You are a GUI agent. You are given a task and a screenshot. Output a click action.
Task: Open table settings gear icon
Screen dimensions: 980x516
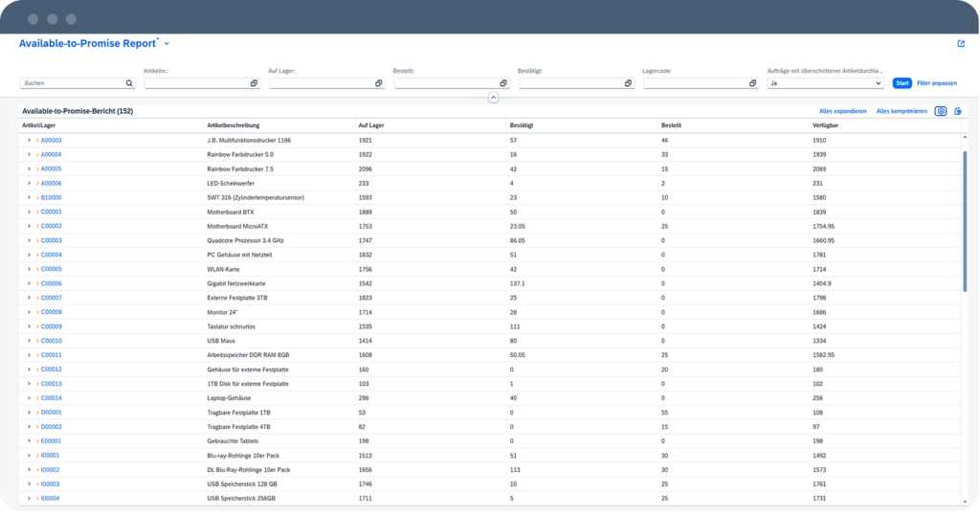(940, 111)
